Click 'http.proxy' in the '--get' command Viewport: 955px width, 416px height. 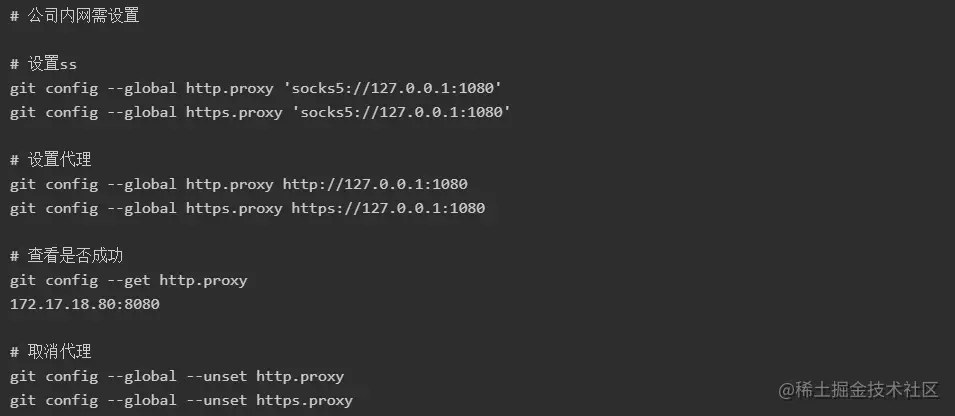[x=203, y=280]
